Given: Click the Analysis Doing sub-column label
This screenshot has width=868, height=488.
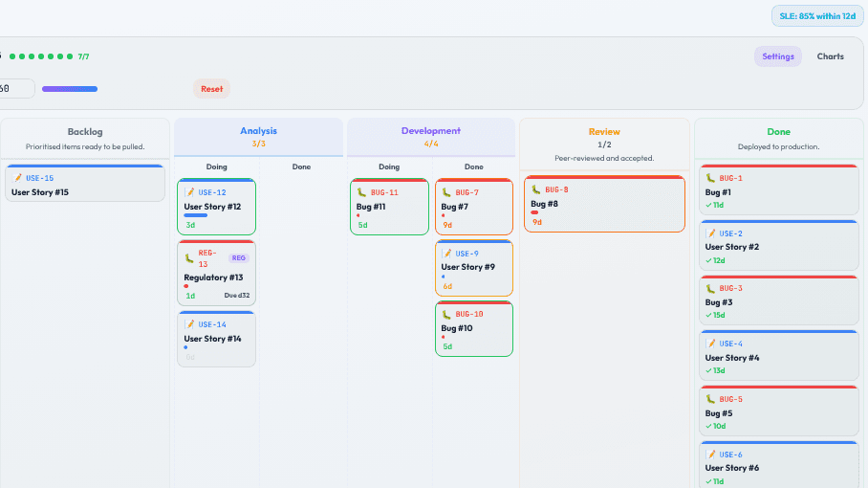Looking at the screenshot, I should [216, 166].
